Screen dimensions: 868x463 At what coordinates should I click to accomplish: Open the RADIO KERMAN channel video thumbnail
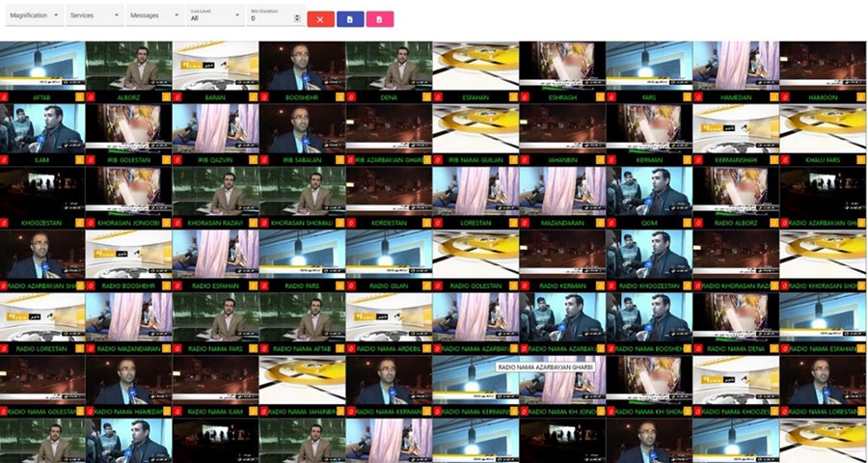(562, 255)
